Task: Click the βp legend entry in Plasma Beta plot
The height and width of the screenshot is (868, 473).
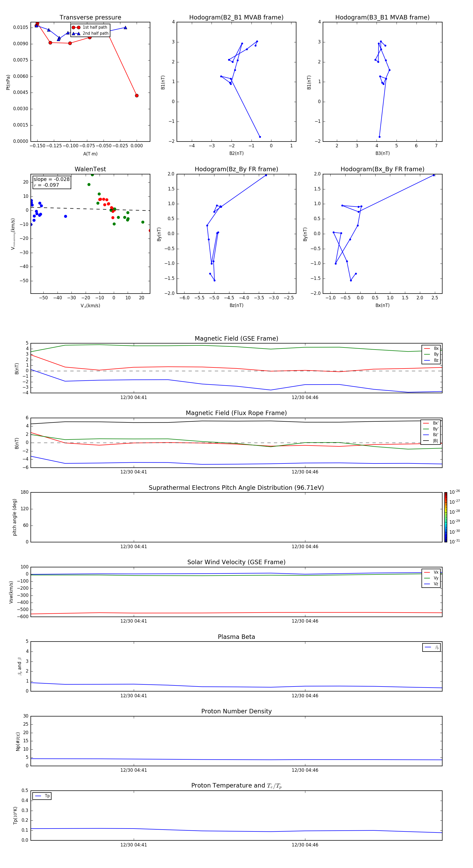Action: tap(431, 647)
